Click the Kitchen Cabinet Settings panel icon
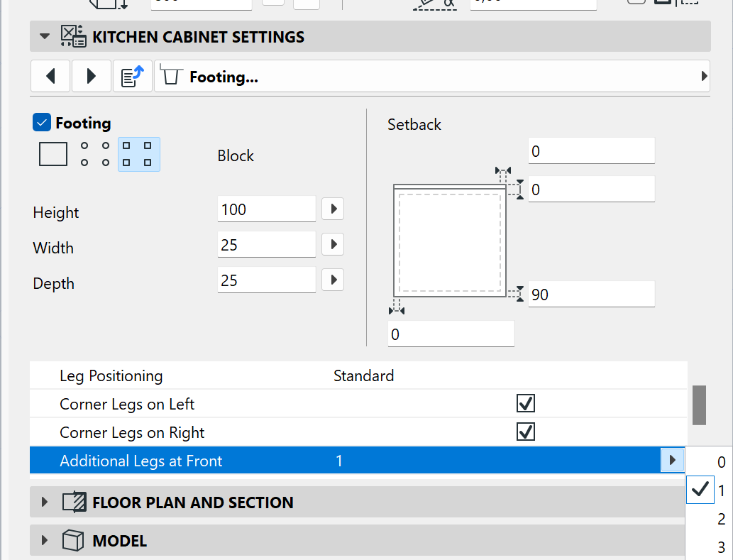This screenshot has height=560, width=733. point(72,35)
